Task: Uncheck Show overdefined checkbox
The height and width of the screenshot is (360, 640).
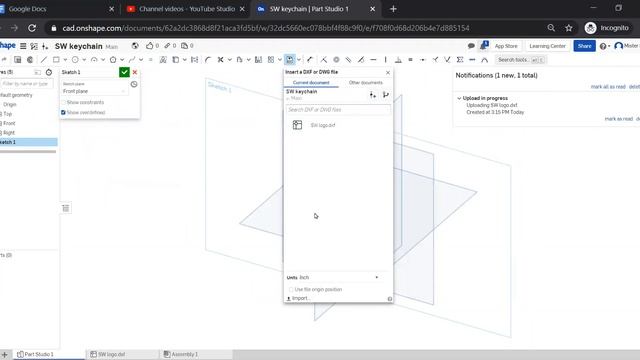Action: [x=63, y=112]
